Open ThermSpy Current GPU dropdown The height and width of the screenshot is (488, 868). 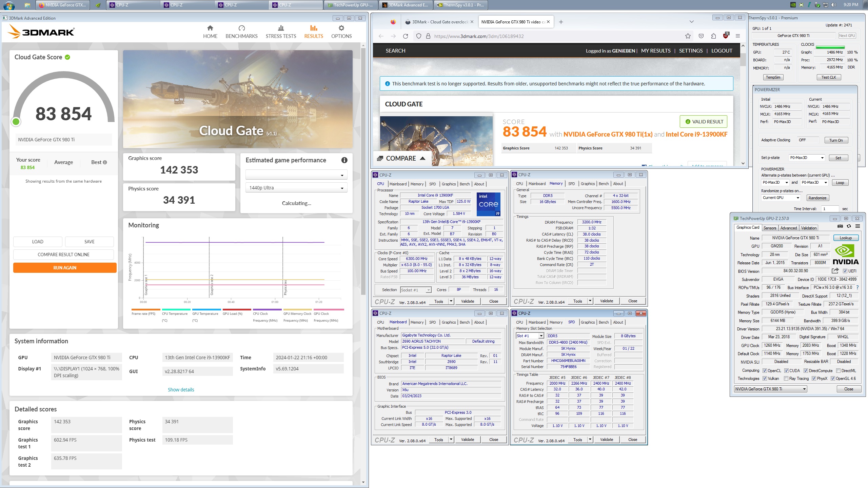781,198
